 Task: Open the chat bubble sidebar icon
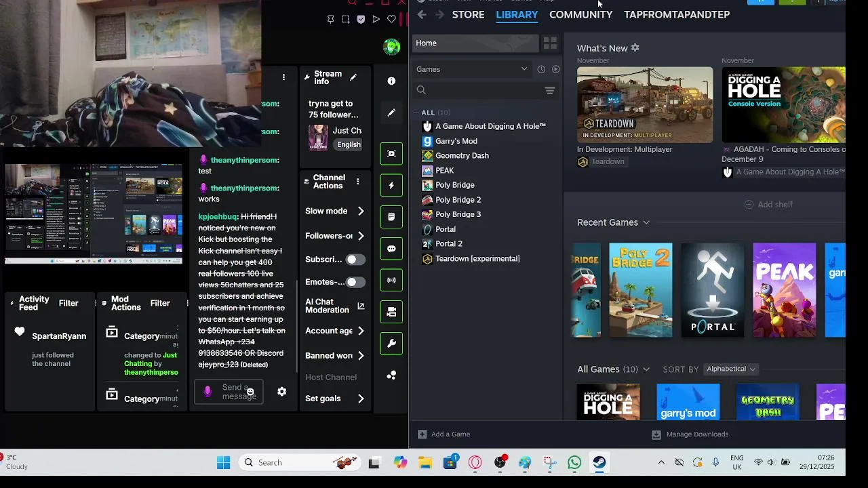(x=391, y=249)
